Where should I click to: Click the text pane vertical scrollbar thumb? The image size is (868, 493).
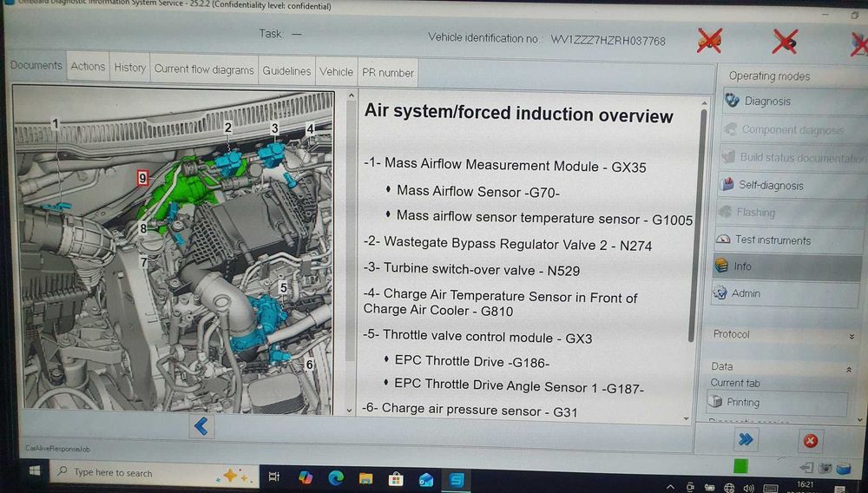(x=697, y=224)
